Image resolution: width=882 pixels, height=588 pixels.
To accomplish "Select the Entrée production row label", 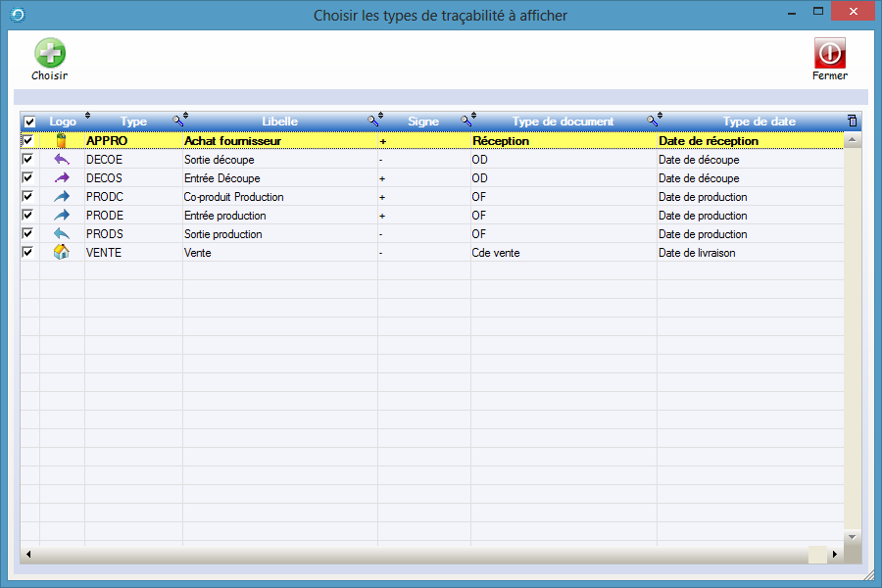I will (x=224, y=216).
